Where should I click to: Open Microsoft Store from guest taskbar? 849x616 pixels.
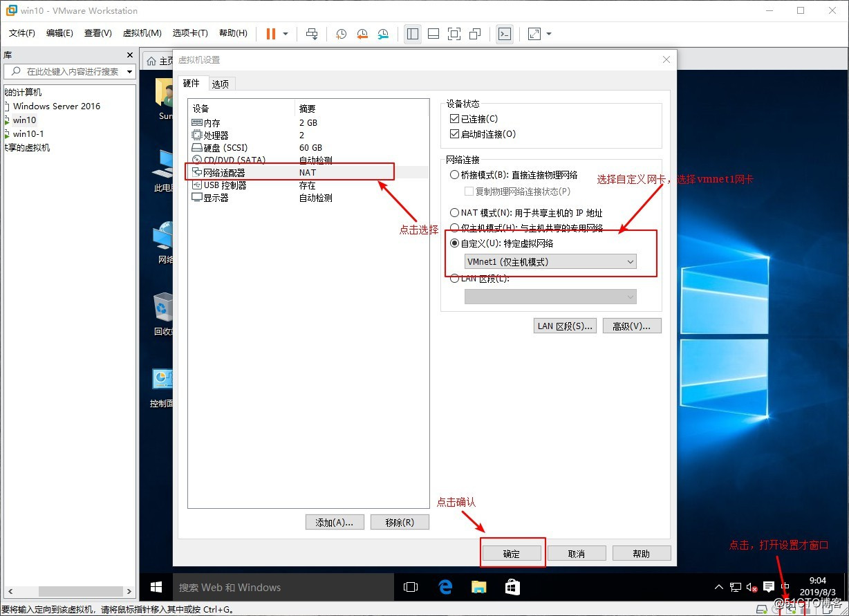point(512,587)
